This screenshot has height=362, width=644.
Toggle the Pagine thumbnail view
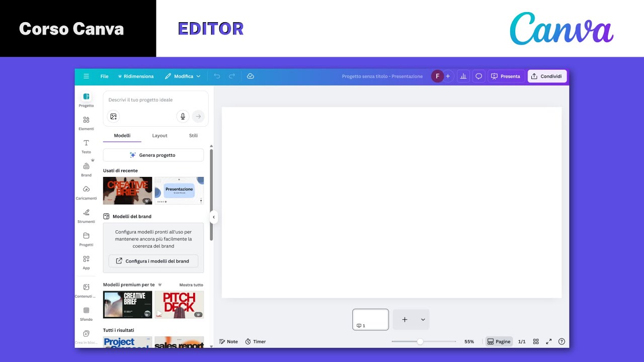click(x=499, y=341)
